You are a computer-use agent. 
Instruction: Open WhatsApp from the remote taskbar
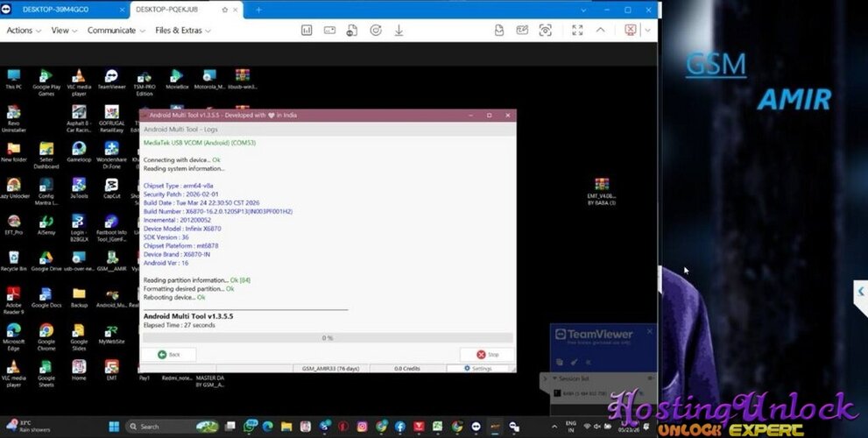tap(251, 427)
